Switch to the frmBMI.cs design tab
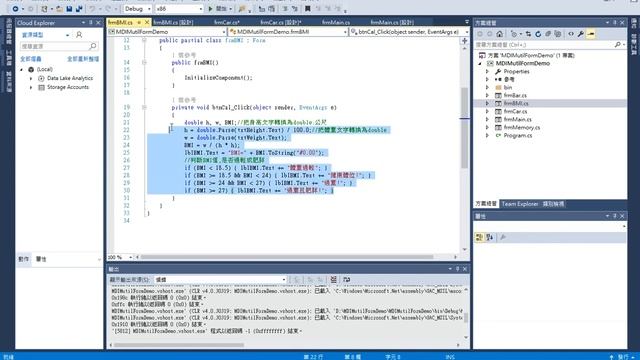 (x=173, y=22)
